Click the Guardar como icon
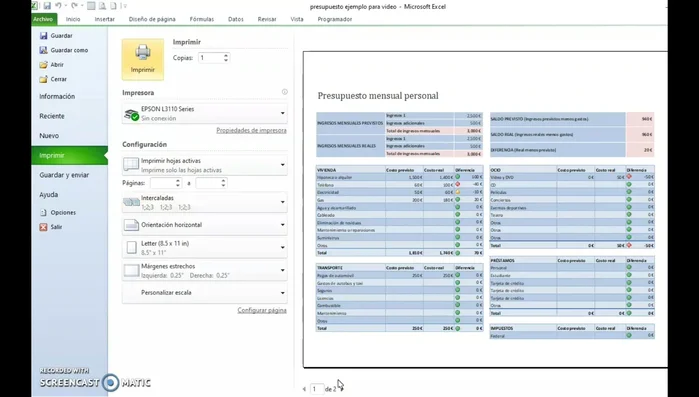The height and width of the screenshot is (397, 699). pos(43,50)
